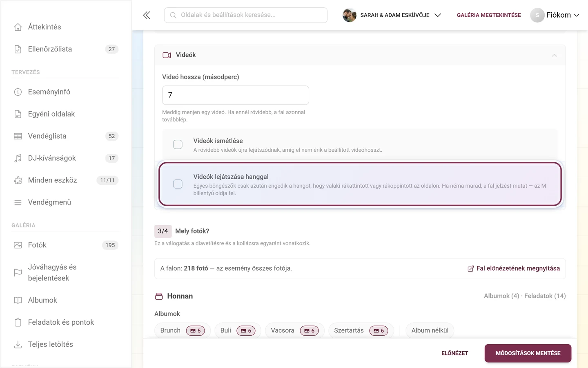Toggle the Vacsora album chip
588x368 pixels.
tap(295, 330)
